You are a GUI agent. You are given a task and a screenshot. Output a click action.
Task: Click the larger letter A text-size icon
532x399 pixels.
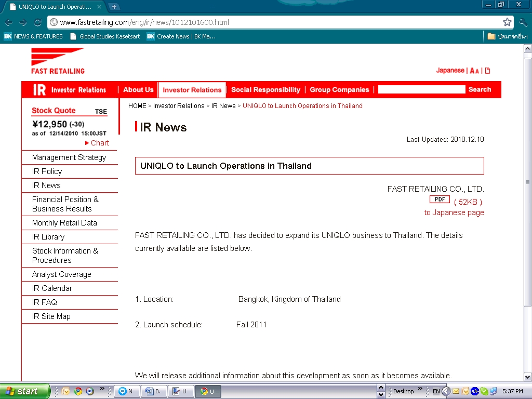click(472, 71)
